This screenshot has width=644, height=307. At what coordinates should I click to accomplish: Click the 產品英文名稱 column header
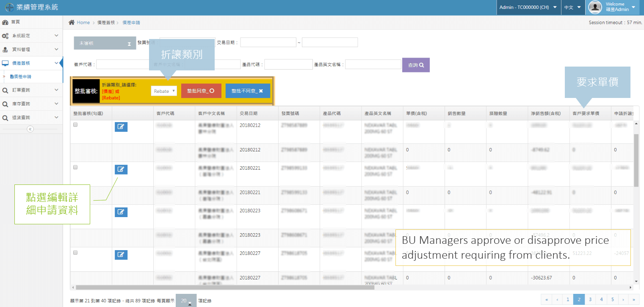382,114
